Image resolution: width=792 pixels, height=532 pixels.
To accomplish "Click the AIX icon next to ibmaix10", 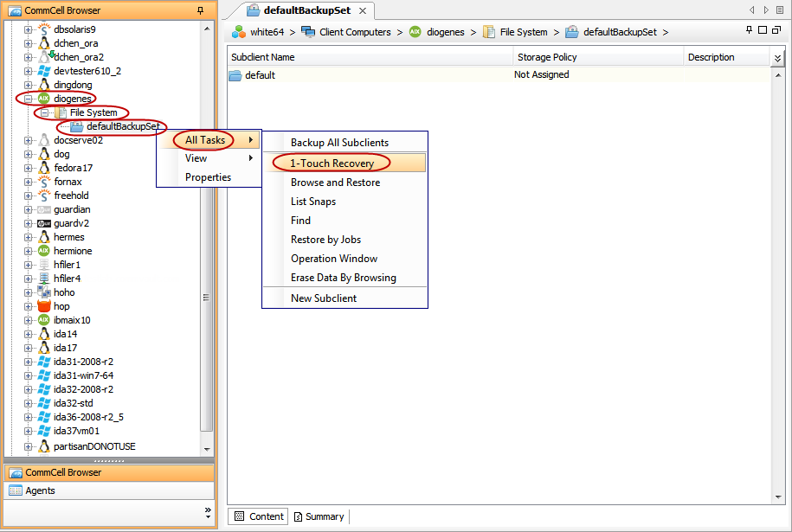I will 44,320.
